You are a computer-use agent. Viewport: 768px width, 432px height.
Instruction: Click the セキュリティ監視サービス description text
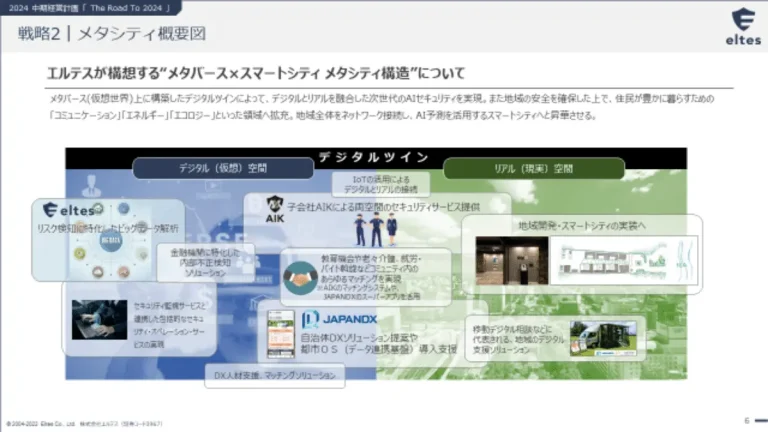pyautogui.click(x=169, y=325)
